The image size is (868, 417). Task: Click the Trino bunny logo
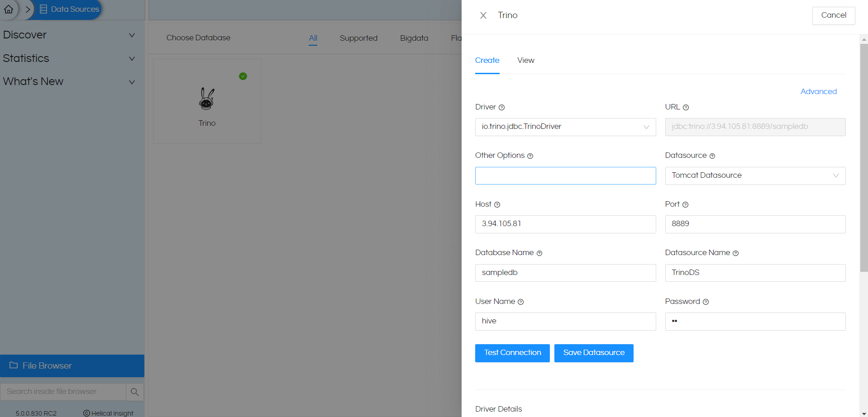(207, 99)
